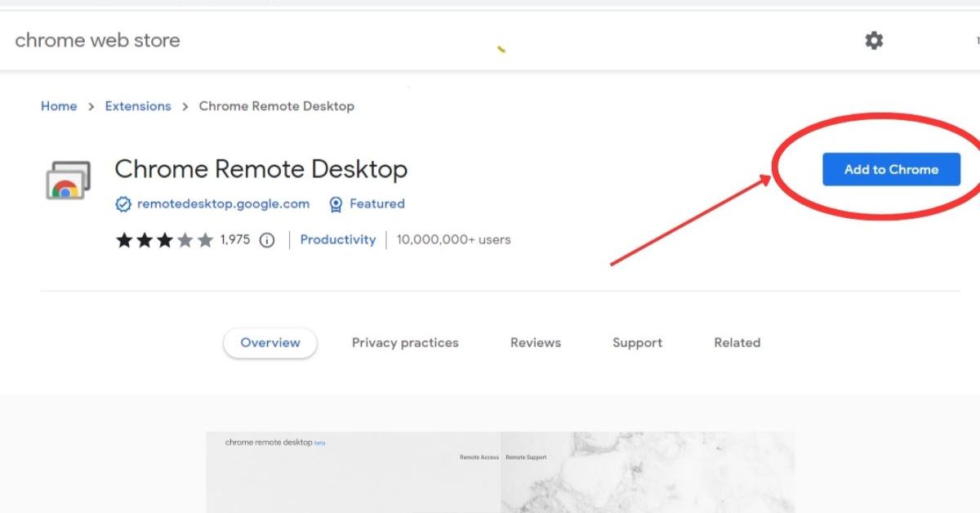The height and width of the screenshot is (513, 980).
Task: Open the Extensions breadcrumb link
Action: tap(138, 106)
